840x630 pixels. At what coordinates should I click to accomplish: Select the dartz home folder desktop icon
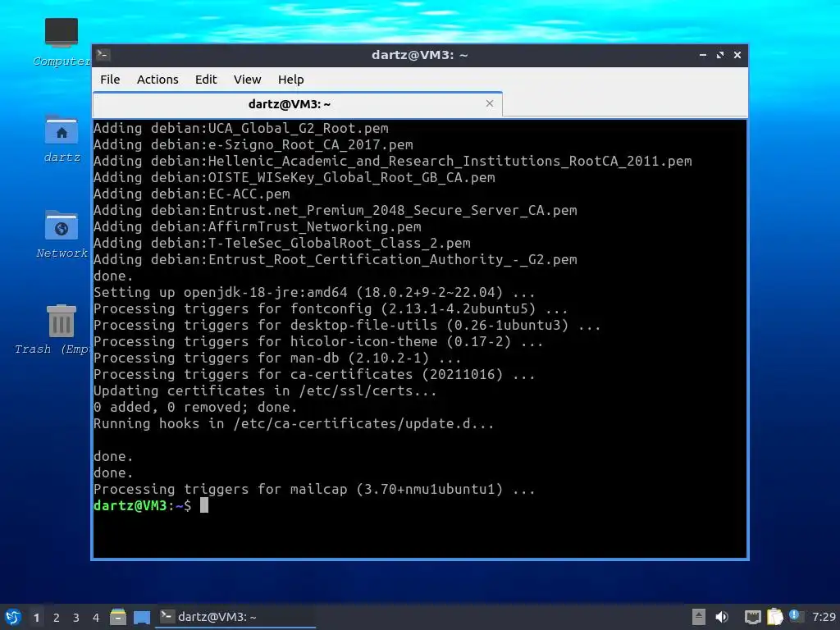[x=62, y=138]
